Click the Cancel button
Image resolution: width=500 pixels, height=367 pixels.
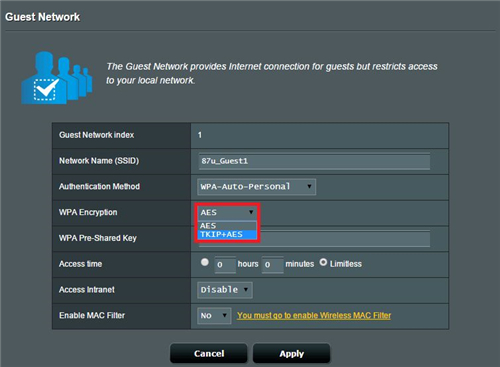point(209,353)
